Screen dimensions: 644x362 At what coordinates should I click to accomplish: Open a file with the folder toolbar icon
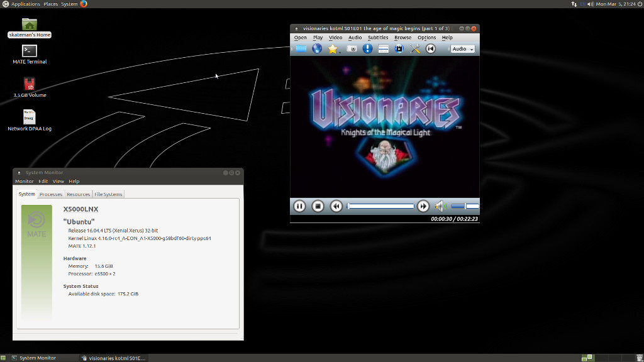(x=301, y=49)
